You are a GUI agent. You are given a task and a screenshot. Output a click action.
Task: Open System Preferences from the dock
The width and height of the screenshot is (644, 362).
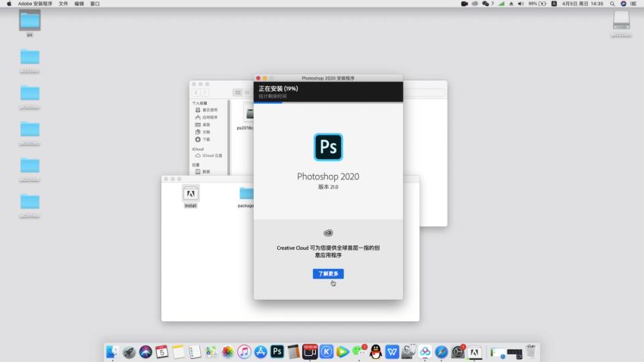click(458, 351)
